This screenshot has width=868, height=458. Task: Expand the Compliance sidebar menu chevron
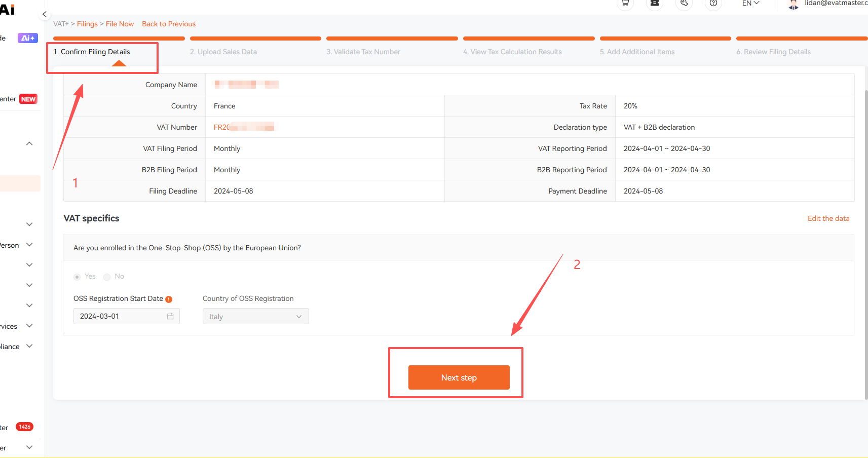tap(29, 346)
